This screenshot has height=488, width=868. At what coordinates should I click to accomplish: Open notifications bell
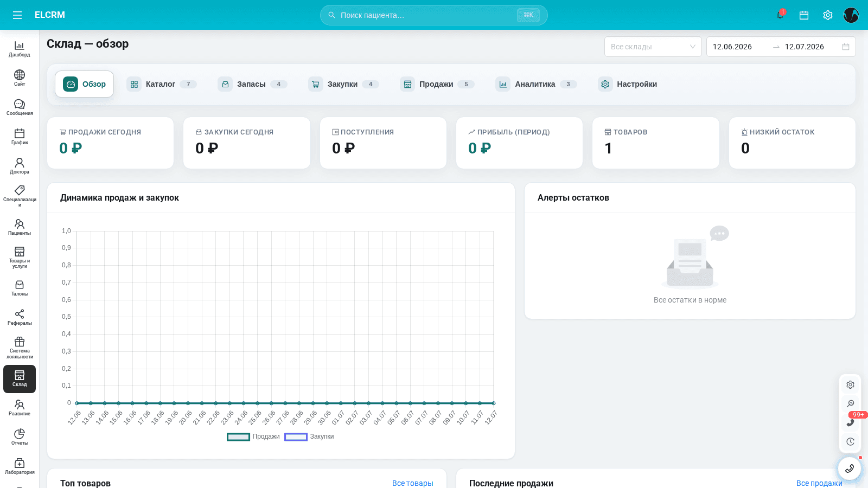click(x=780, y=15)
